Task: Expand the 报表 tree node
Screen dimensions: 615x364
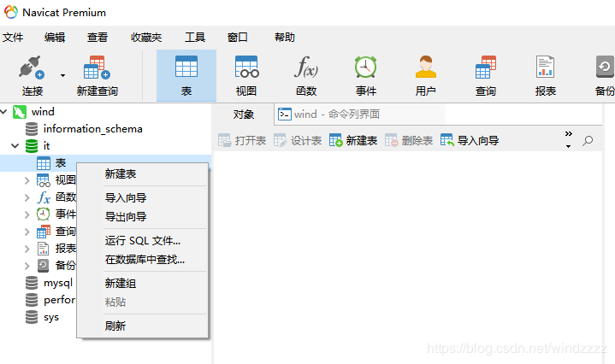Action: [x=27, y=249]
